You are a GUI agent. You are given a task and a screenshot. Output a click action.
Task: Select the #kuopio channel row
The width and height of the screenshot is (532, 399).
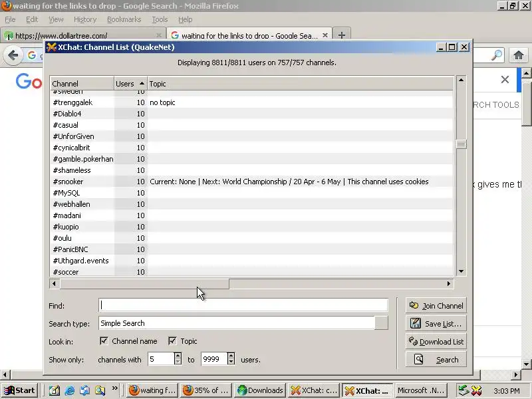pos(251,227)
